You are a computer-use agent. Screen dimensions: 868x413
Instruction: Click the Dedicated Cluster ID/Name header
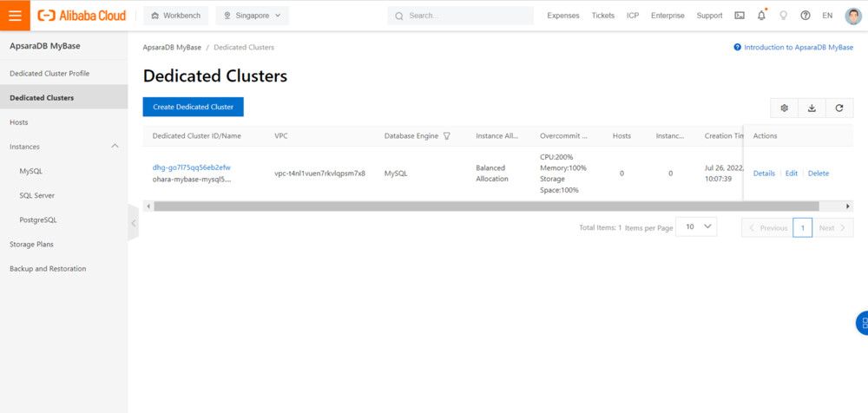[196, 135]
